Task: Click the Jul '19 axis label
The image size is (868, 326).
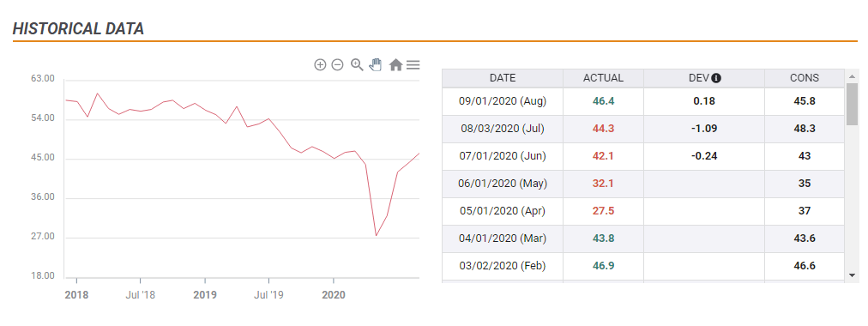Action: (x=268, y=295)
